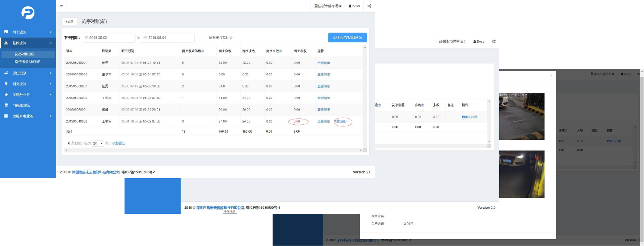Open the company link in middle window footer
The image size is (644, 246).
pos(220,208)
